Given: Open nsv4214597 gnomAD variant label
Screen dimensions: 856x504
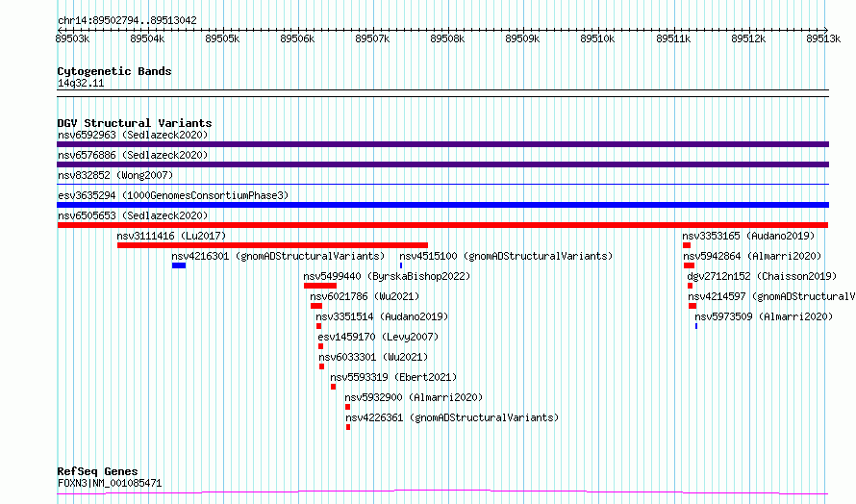Looking at the screenshot, I should [771, 296].
